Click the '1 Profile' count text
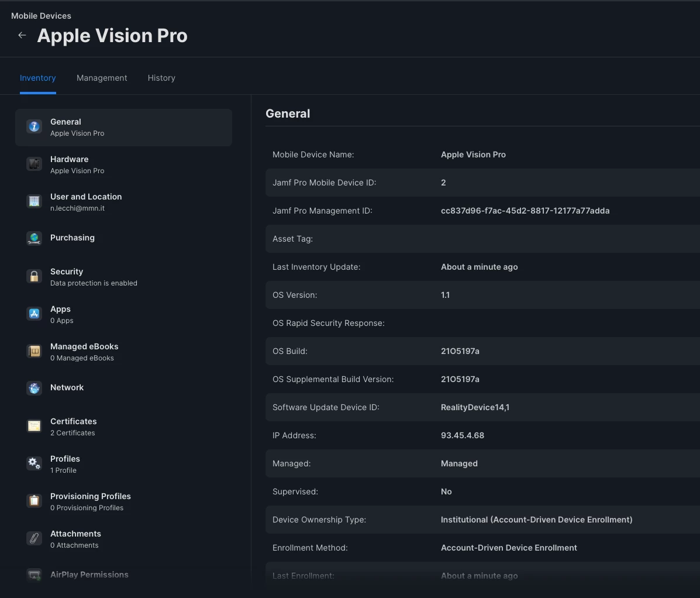This screenshot has width=700, height=598. 63,470
